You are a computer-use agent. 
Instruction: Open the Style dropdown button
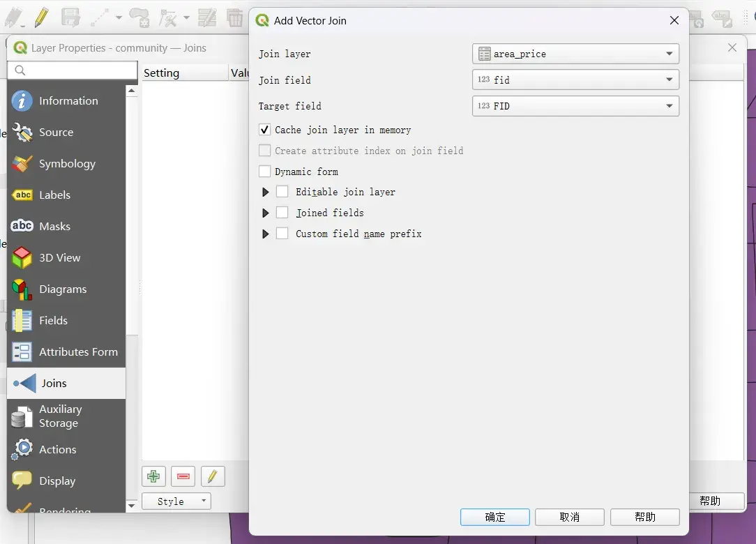pos(176,501)
